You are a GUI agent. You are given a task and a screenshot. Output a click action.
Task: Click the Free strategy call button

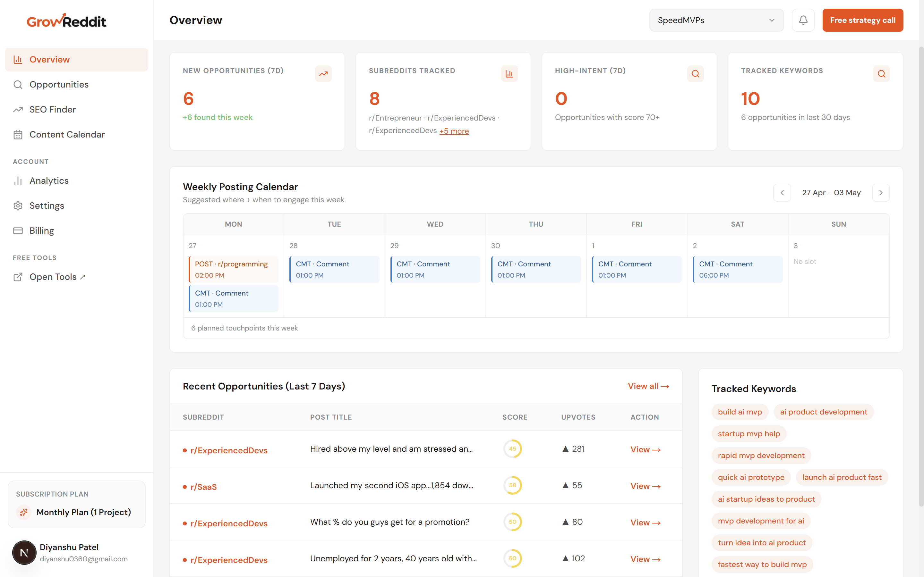[x=862, y=20]
